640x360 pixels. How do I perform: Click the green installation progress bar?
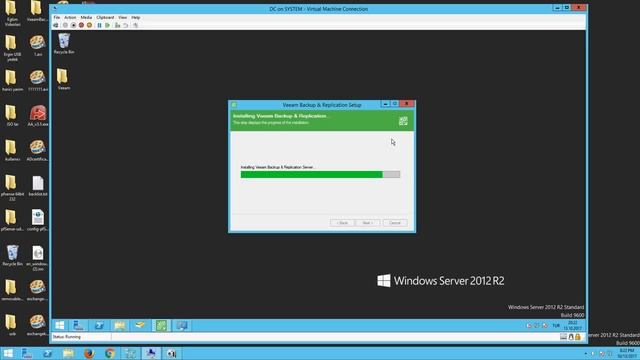tap(320, 175)
